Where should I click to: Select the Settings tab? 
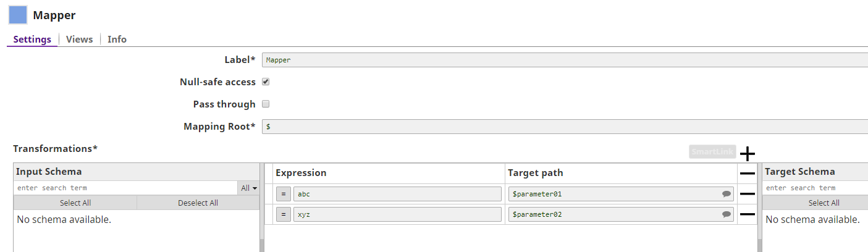coord(32,40)
